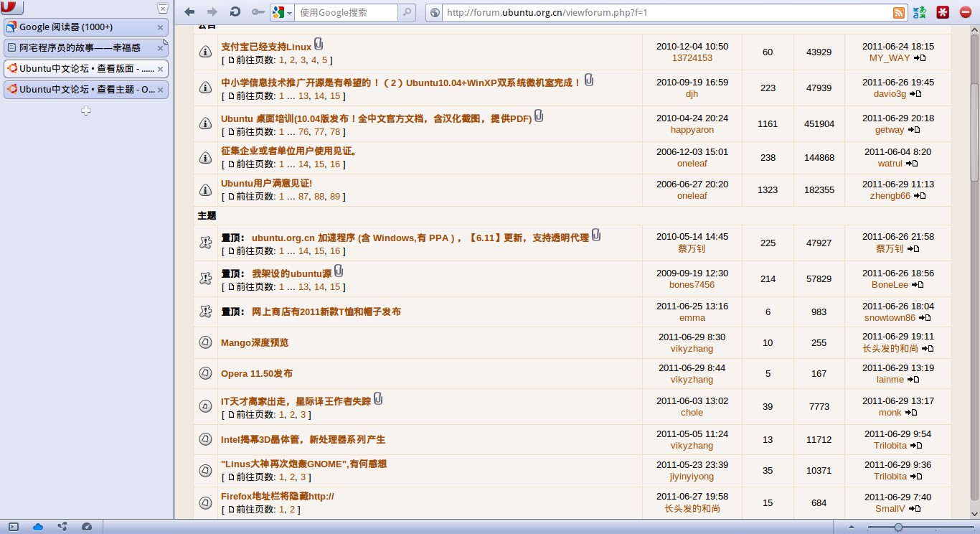Viewport: 980px width, 534px height.
Task: Click the red minus block extension icon
Action: tap(966, 12)
